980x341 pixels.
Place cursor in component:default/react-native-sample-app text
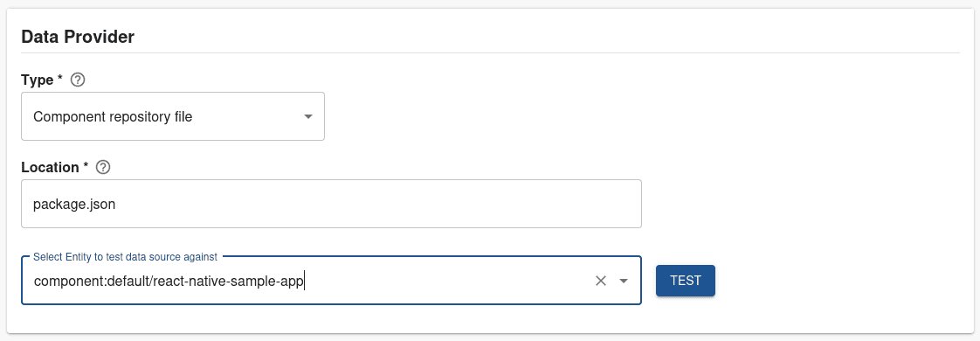[169, 282]
